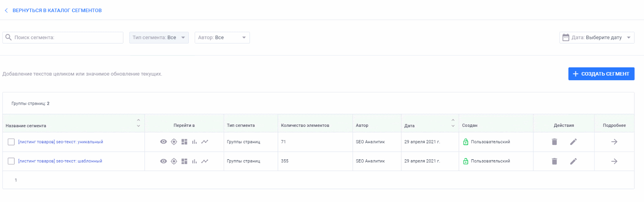
Task: Tick the checkbox for seo-текст: уникальный
Action: (x=11, y=142)
